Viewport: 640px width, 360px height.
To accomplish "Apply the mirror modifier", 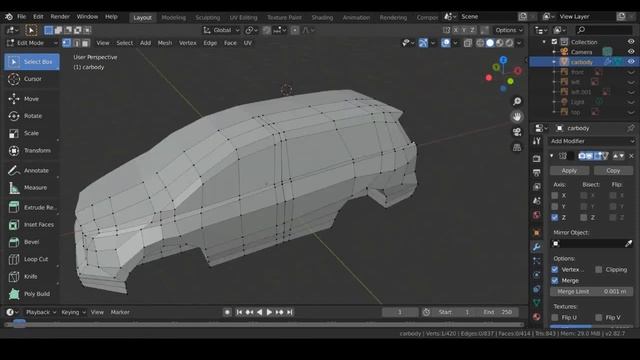I will (x=569, y=171).
